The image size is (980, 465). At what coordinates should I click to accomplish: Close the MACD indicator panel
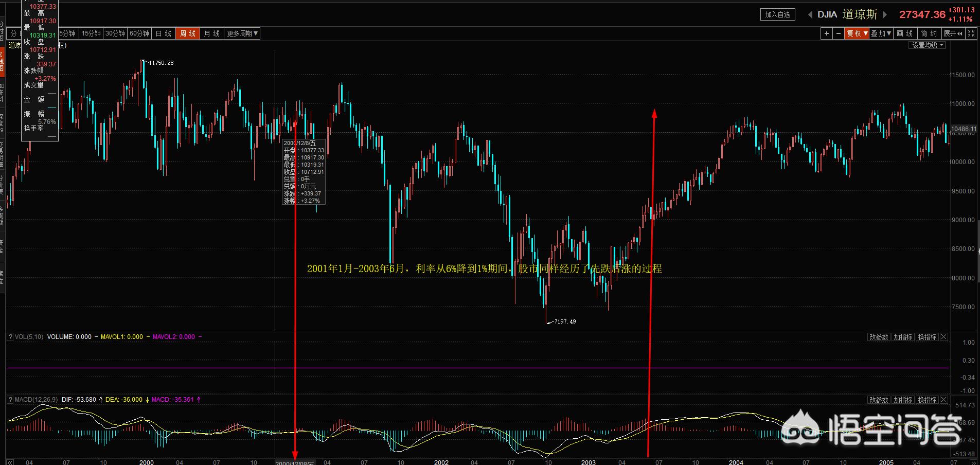click(x=943, y=400)
